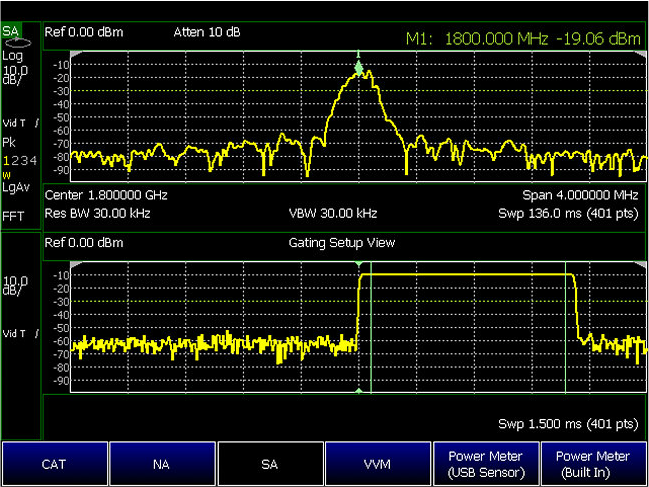Viewport: 649px width, 487px height.
Task: Select Power Meter (Built In) mode
Action: tap(594, 464)
